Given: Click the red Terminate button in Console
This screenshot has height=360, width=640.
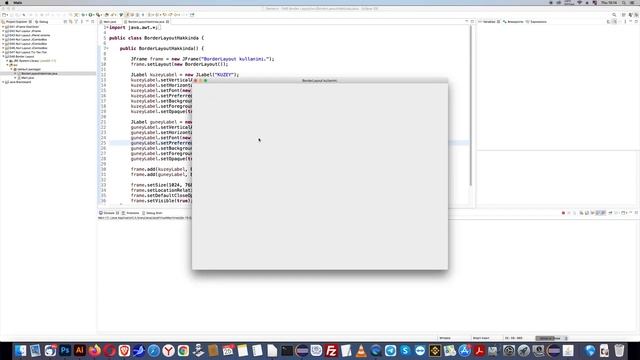Looking at the screenshot, I should click(x=563, y=213).
